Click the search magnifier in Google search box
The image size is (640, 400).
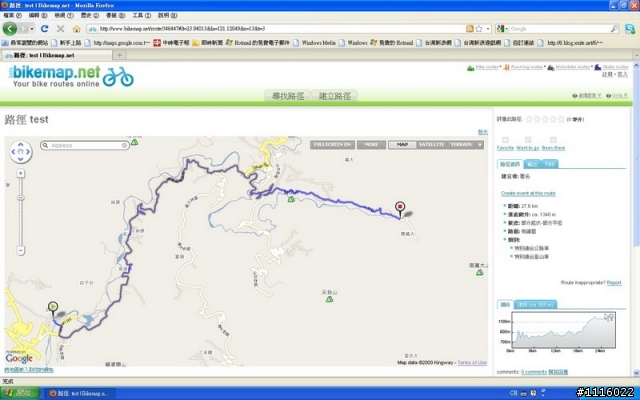(614, 29)
